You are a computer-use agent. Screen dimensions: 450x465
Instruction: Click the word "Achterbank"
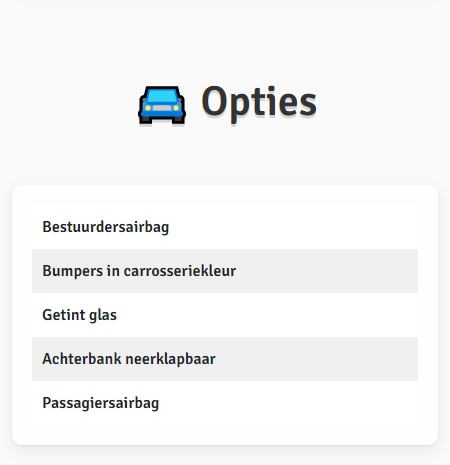coord(82,359)
